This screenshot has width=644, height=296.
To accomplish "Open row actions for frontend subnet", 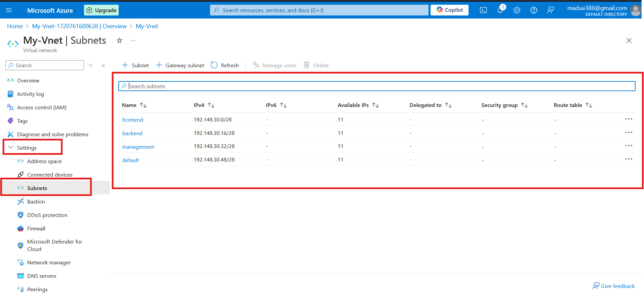I will tap(629, 119).
